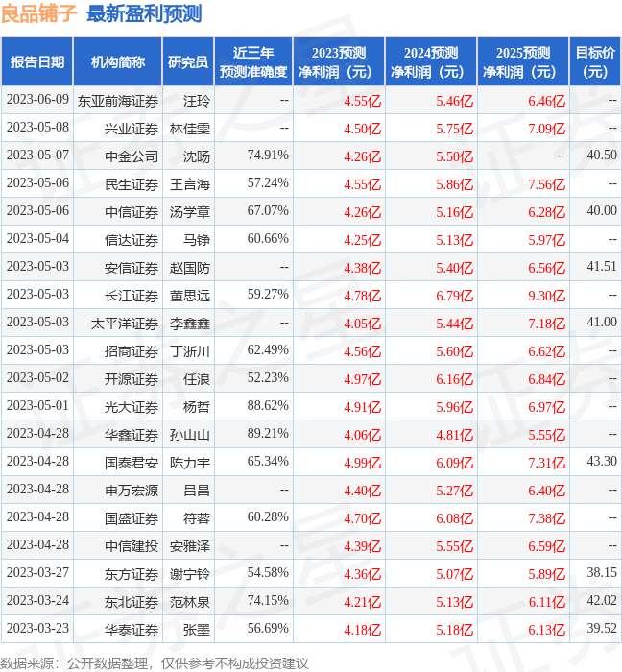
Task: Click target price 39.52
Action: click(x=602, y=629)
